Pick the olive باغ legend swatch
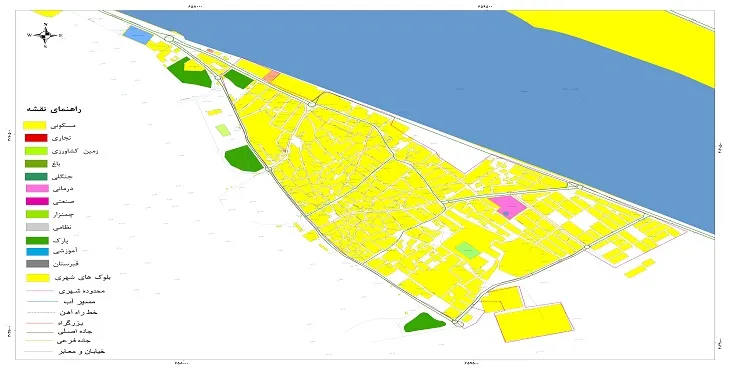Screen dimensions: 730x370 (x=36, y=164)
